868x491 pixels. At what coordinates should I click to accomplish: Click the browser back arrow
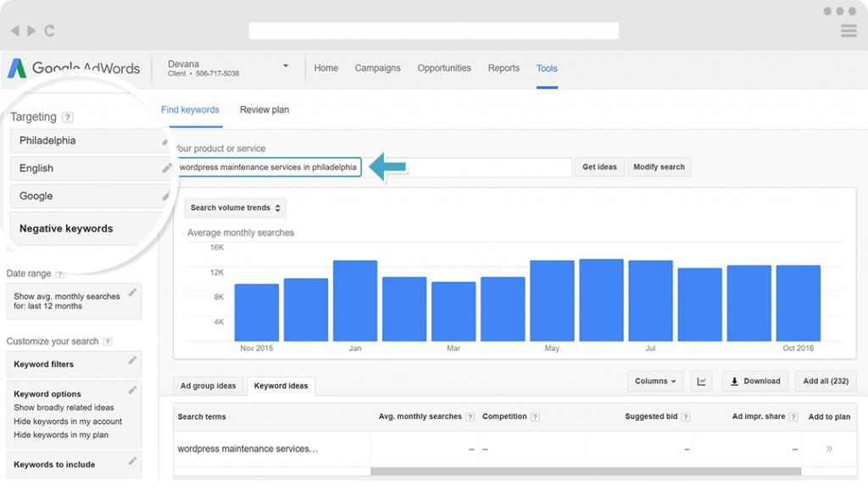(x=14, y=31)
